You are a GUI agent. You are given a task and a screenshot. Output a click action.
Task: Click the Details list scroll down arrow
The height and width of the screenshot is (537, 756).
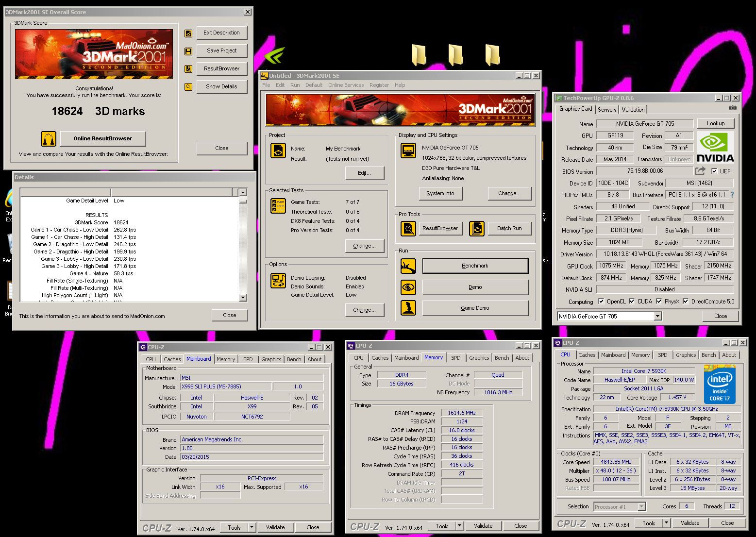(243, 298)
